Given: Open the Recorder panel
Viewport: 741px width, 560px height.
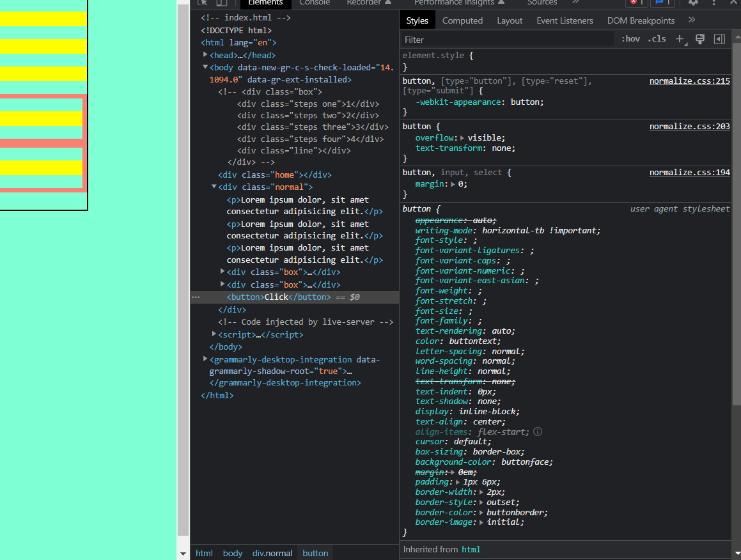Looking at the screenshot, I should click(x=369, y=3).
